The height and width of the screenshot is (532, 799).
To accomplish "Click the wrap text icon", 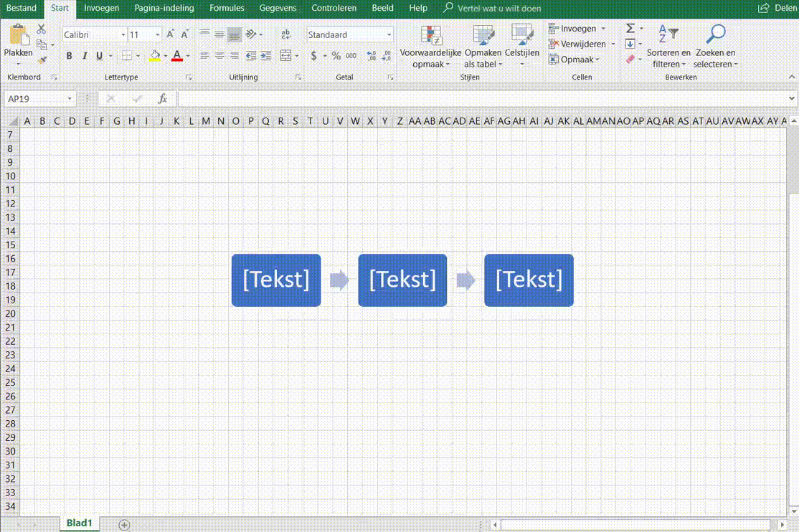I will [x=286, y=34].
